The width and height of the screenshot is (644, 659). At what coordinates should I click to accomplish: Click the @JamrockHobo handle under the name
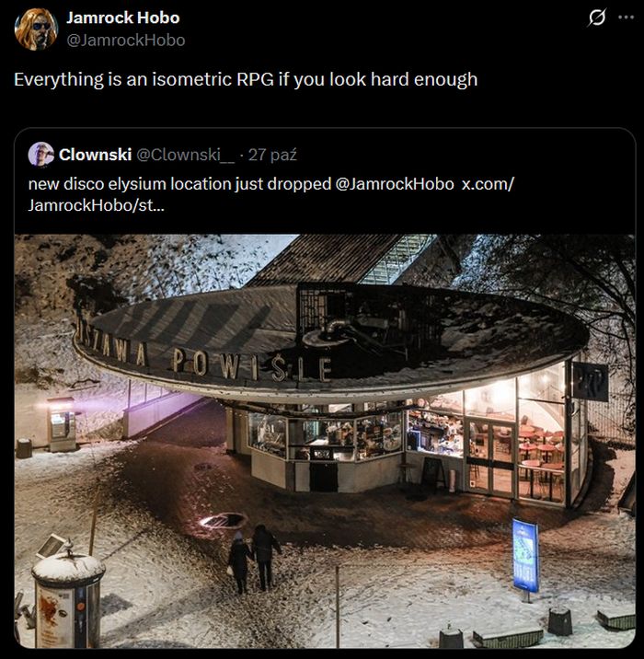click(x=125, y=40)
